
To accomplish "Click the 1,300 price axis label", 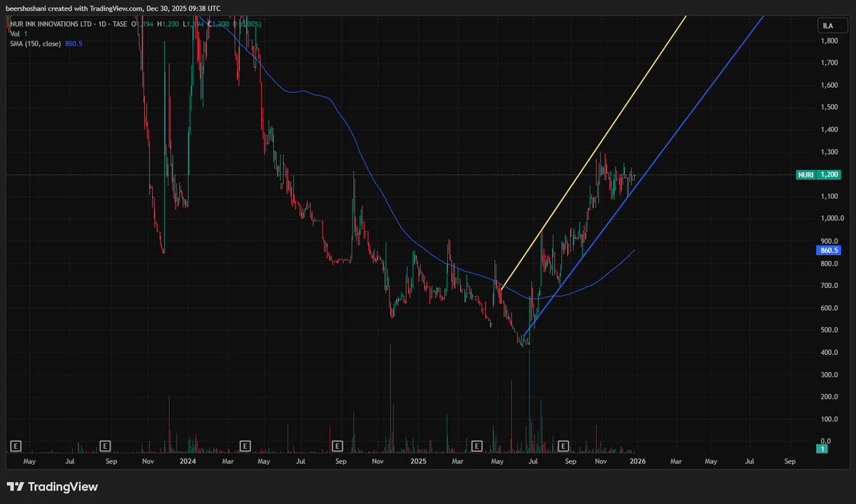I will [x=829, y=152].
